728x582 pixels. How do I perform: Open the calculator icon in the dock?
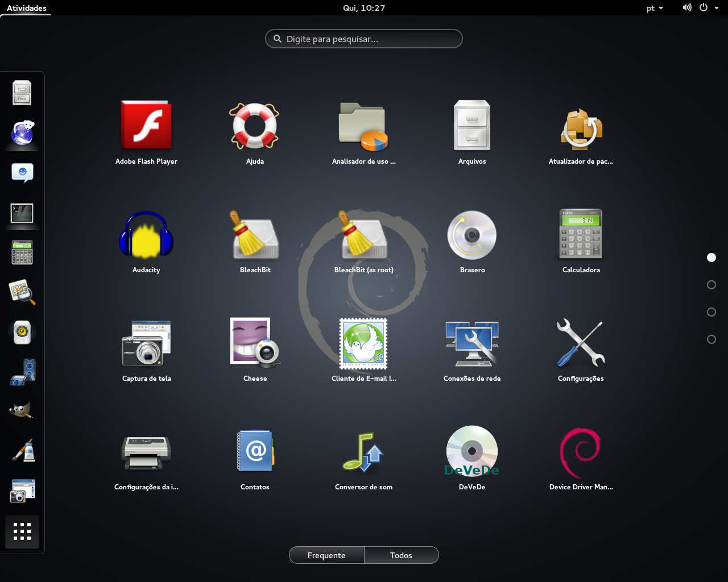(x=22, y=252)
